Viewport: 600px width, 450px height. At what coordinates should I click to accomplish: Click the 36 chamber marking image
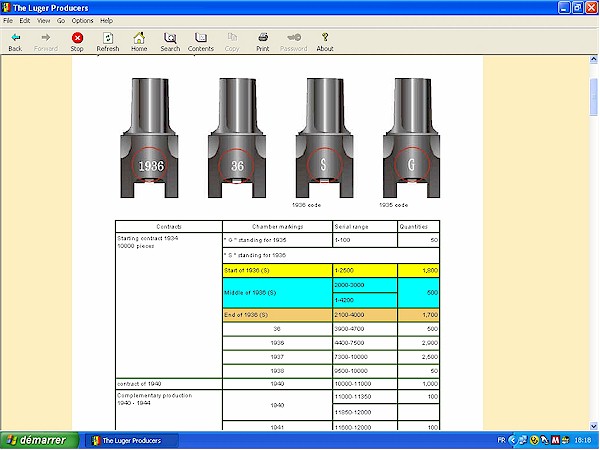pyautogui.click(x=237, y=138)
